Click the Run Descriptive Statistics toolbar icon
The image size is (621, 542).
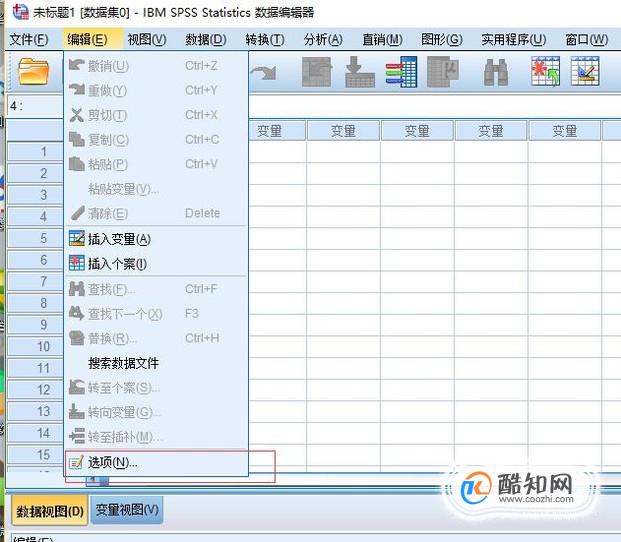[x=443, y=72]
